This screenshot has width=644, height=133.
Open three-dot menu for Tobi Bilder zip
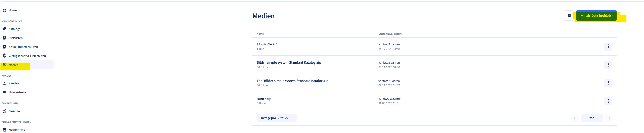[x=608, y=83]
